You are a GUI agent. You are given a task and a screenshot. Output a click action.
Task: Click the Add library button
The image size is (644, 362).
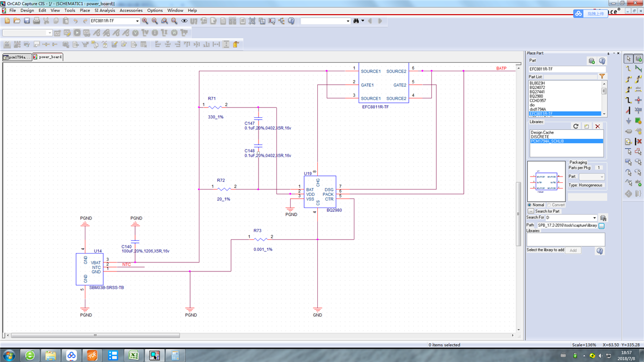click(x=573, y=250)
